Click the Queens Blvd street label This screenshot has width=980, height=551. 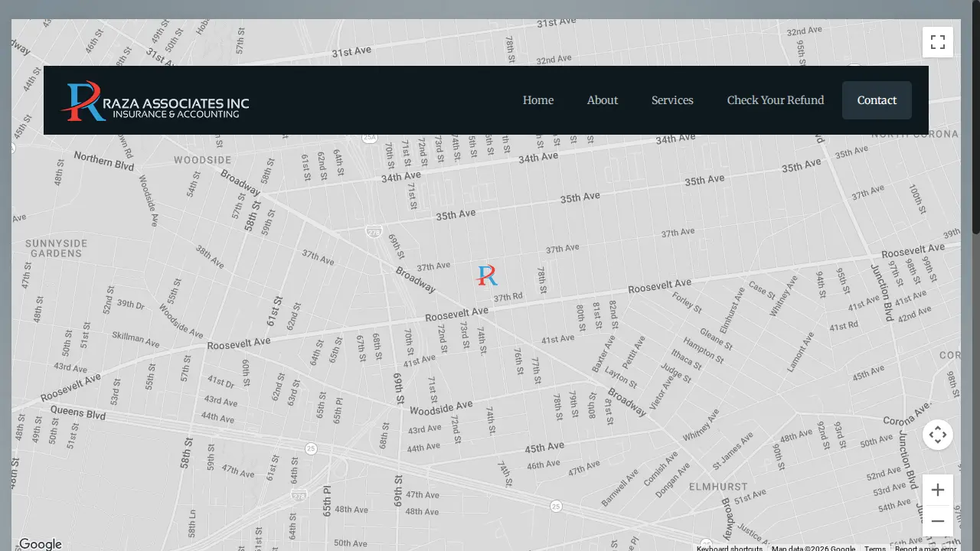(x=77, y=414)
